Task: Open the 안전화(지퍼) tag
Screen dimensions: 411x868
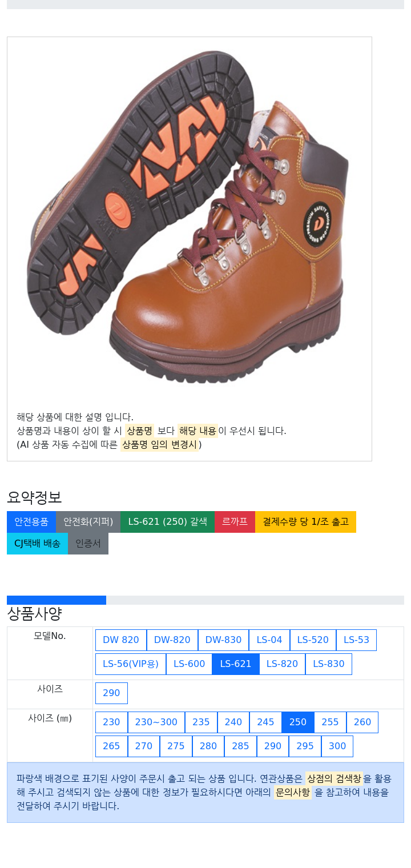Action: point(88,522)
